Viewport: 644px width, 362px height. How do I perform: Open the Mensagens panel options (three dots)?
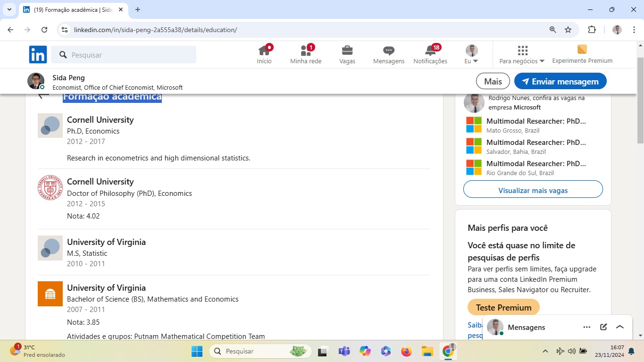(x=586, y=327)
